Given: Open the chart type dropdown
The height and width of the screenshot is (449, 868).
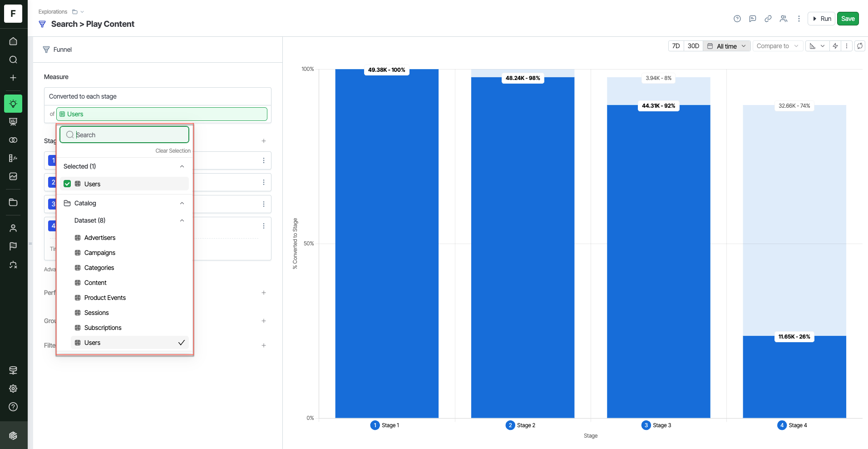Looking at the screenshot, I should pos(818,46).
